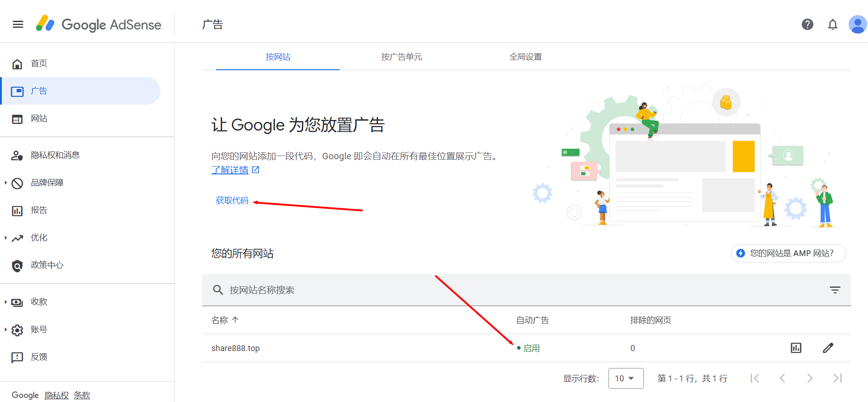
Task: Open the account profile avatar
Action: (857, 24)
